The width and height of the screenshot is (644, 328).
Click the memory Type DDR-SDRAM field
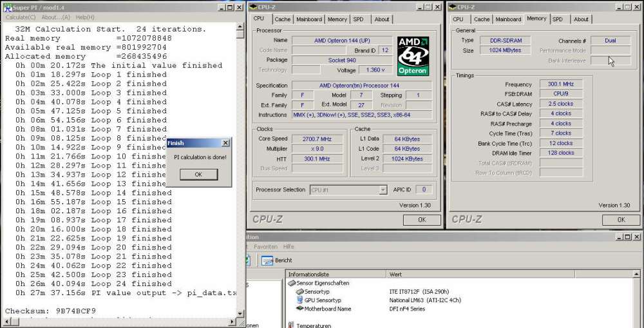[505, 41]
